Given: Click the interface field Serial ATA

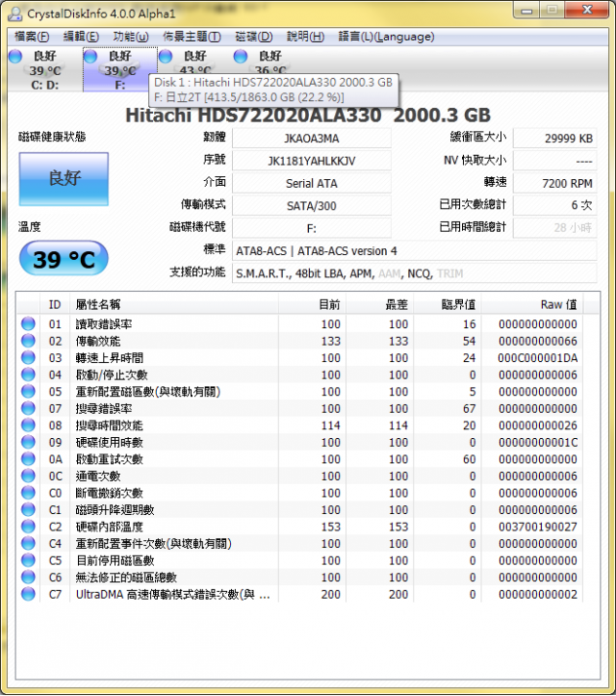Looking at the screenshot, I should [x=312, y=183].
